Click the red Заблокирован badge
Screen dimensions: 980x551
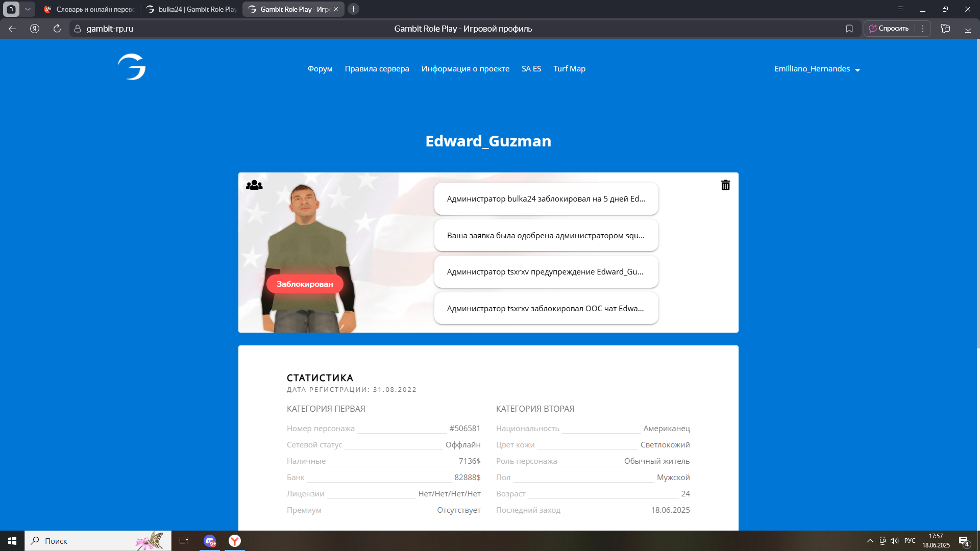click(x=305, y=284)
